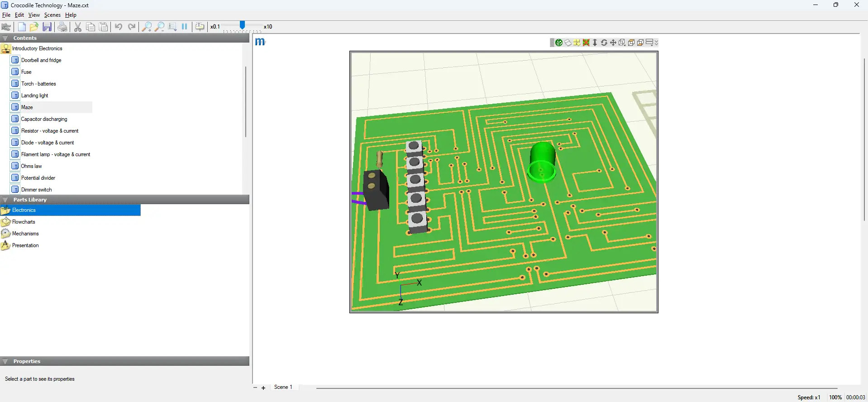The image size is (868, 402).
Task: Collapse the Properties panel
Action: point(5,361)
